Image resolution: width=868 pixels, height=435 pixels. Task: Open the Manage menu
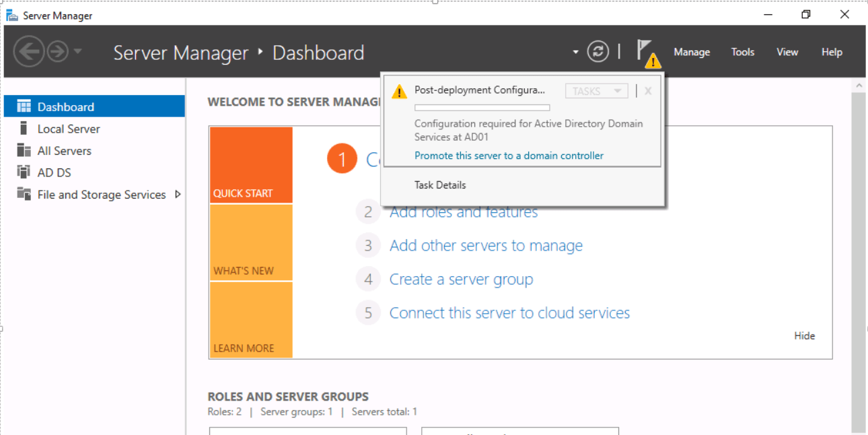click(692, 51)
